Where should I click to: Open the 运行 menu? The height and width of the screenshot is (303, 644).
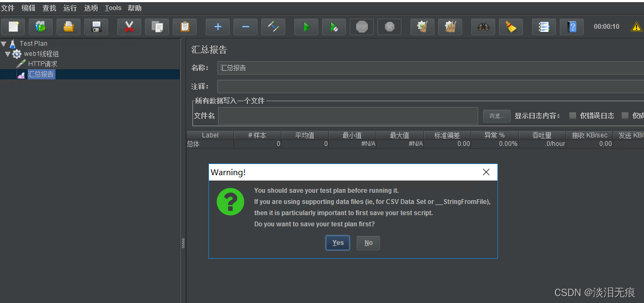point(70,8)
